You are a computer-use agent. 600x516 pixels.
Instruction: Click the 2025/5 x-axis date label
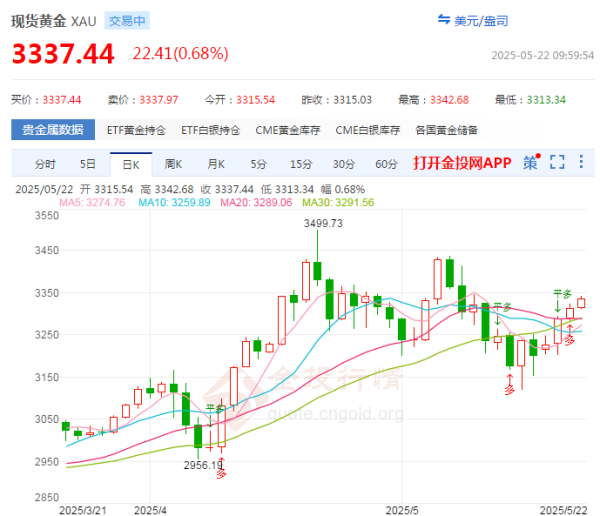click(x=402, y=510)
